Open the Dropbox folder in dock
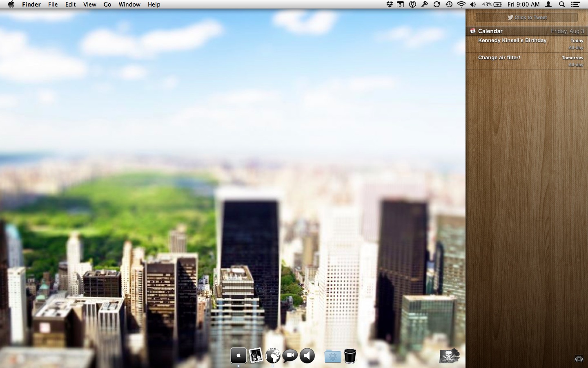The width and height of the screenshot is (588, 368). (333, 356)
